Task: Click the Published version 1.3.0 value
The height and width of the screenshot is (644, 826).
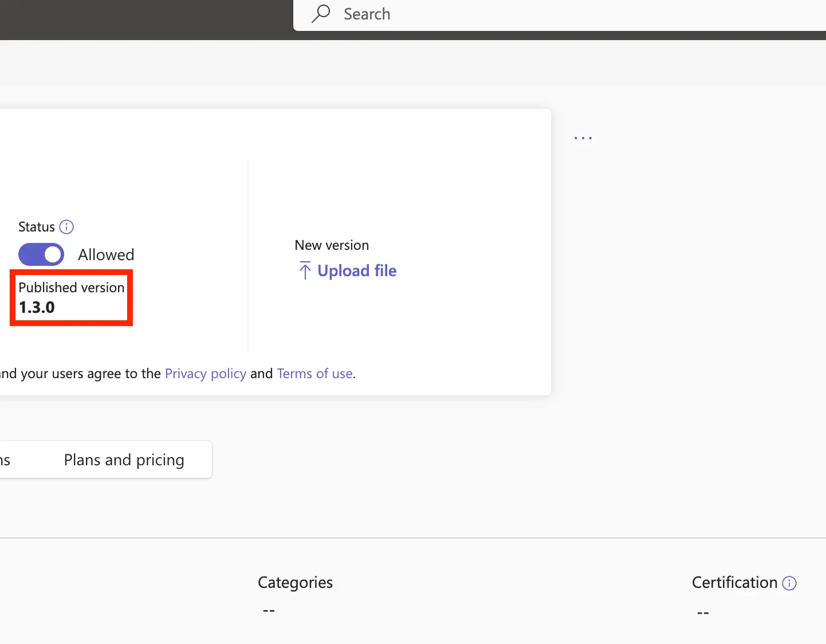Action: pyautogui.click(x=36, y=307)
